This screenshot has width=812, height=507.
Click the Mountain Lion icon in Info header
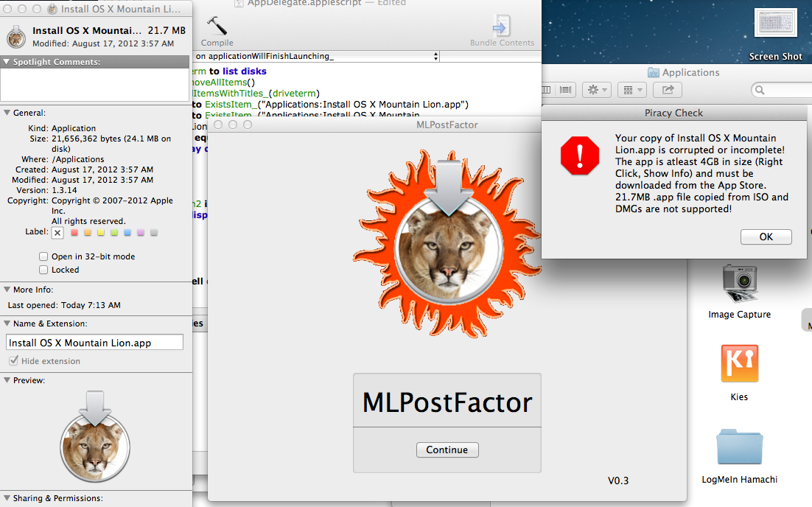(x=16, y=37)
